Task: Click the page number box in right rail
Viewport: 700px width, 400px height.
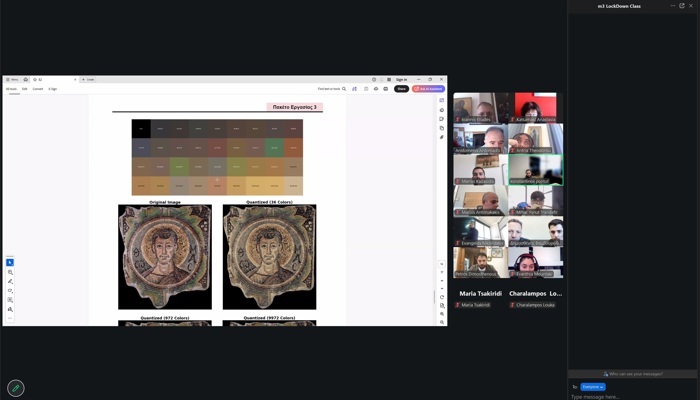Action: coord(442,264)
